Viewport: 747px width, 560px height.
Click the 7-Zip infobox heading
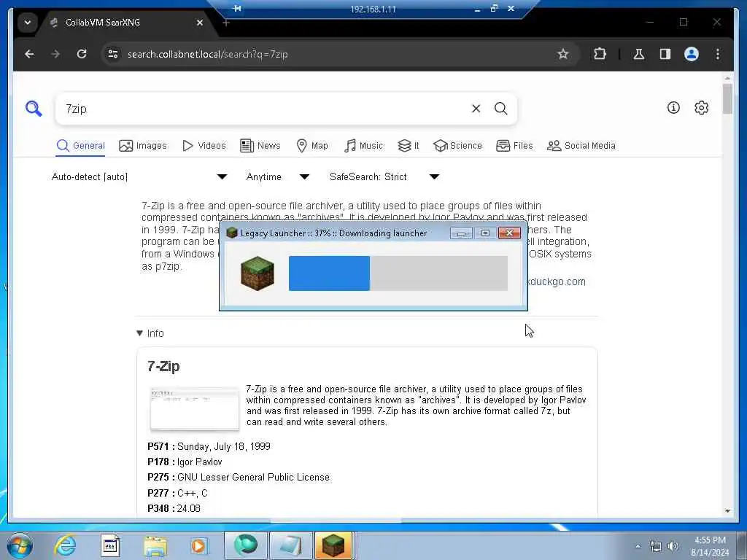point(163,366)
